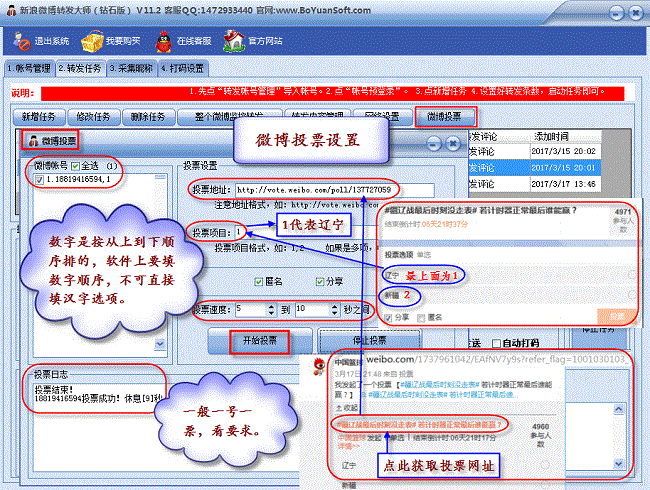Click 修改任务 button
This screenshot has height=490, width=650.
pos(93,117)
